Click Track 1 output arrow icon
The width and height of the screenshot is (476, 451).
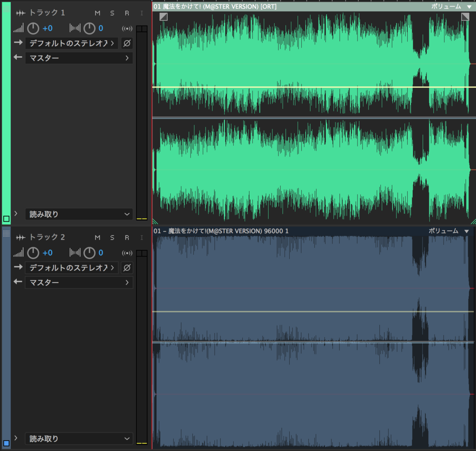click(18, 57)
